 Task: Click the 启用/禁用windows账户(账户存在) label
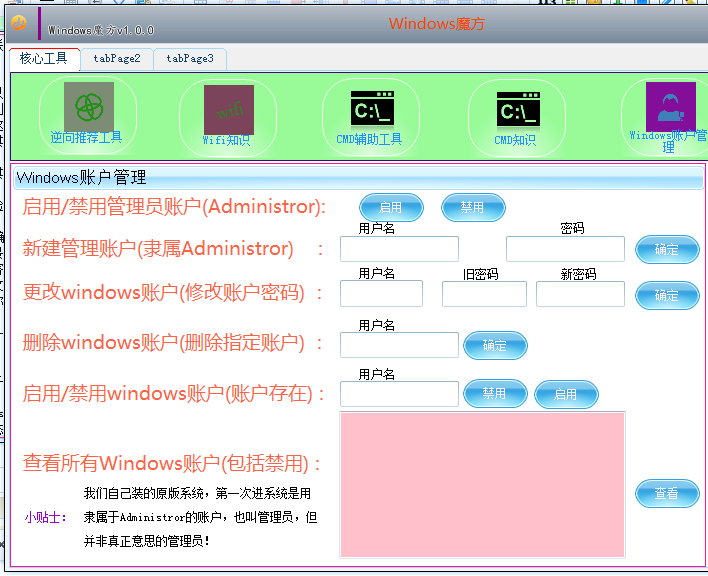[x=173, y=394]
